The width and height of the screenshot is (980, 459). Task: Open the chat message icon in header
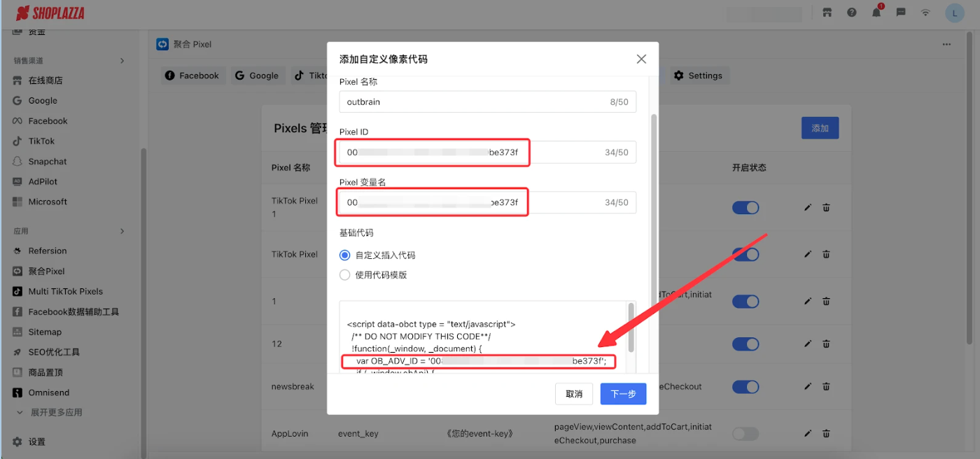(x=901, y=13)
